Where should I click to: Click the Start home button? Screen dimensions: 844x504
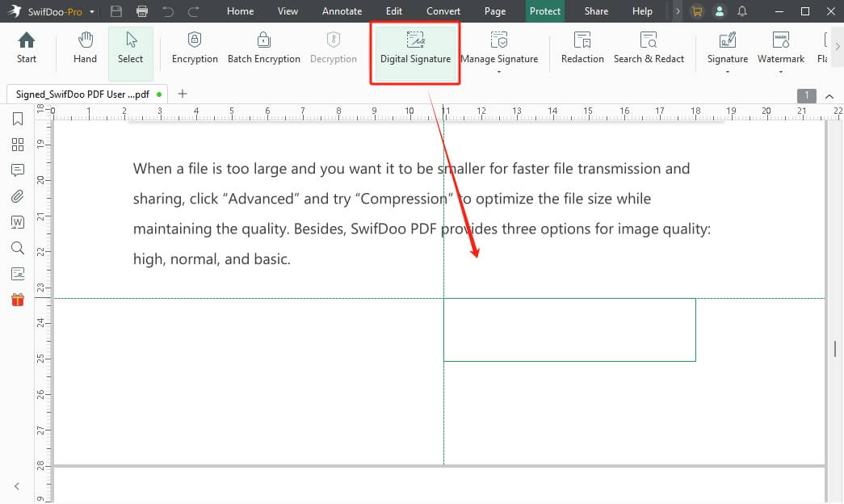point(27,48)
